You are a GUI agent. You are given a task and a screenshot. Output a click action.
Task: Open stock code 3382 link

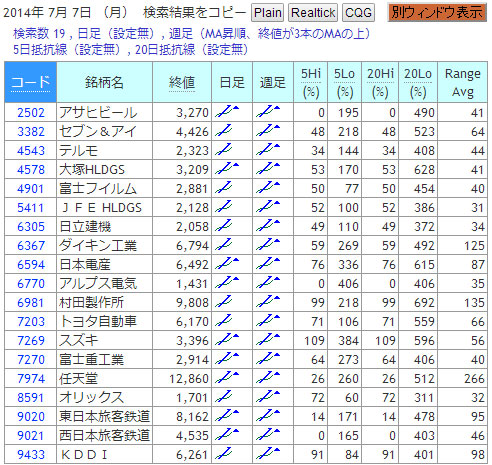pos(31,132)
